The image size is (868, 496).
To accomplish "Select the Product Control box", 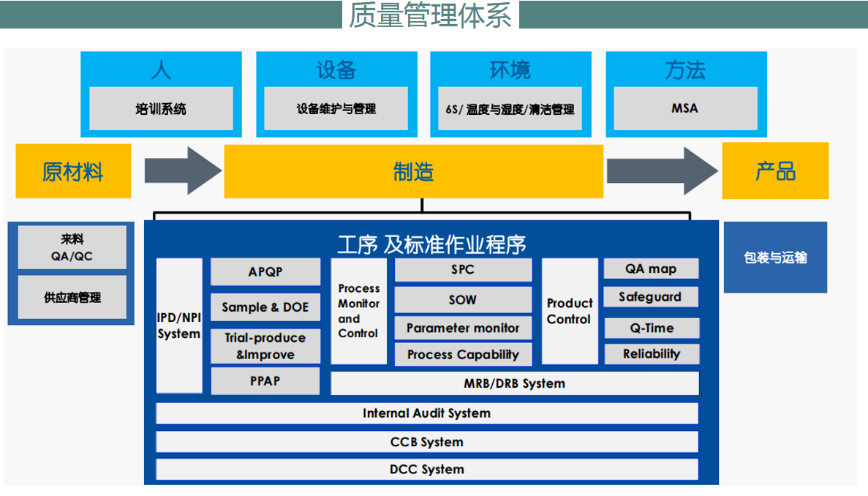I will click(570, 311).
